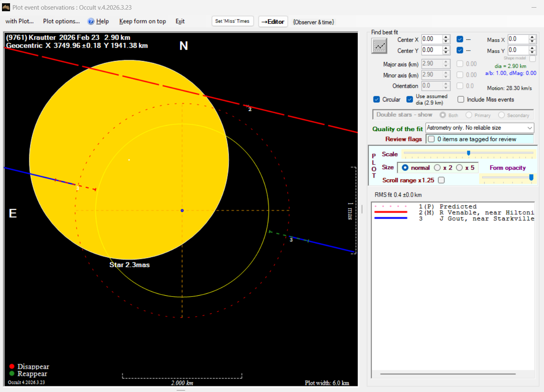Viewport: 544px width, 392px height.
Task: Click the blue center point on plot
Action: pyautogui.click(x=182, y=210)
